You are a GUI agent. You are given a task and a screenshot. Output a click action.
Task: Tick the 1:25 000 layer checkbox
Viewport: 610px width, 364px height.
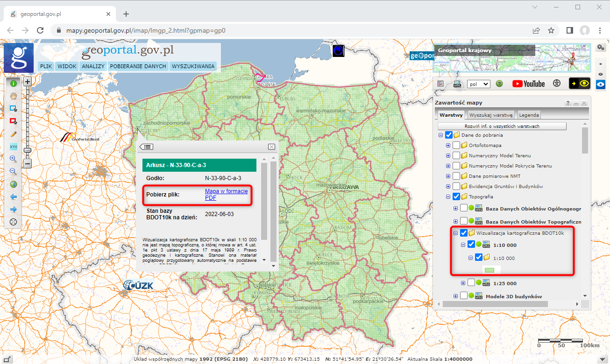click(x=471, y=283)
